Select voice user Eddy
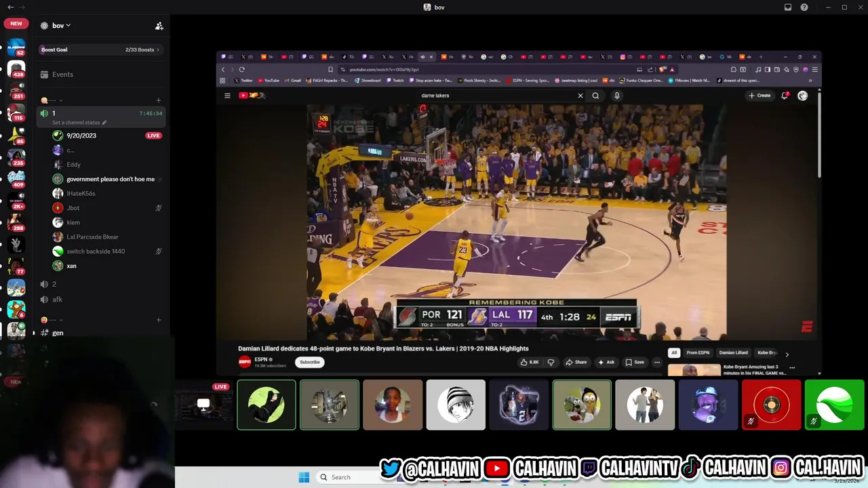868x488 pixels. [x=73, y=165]
